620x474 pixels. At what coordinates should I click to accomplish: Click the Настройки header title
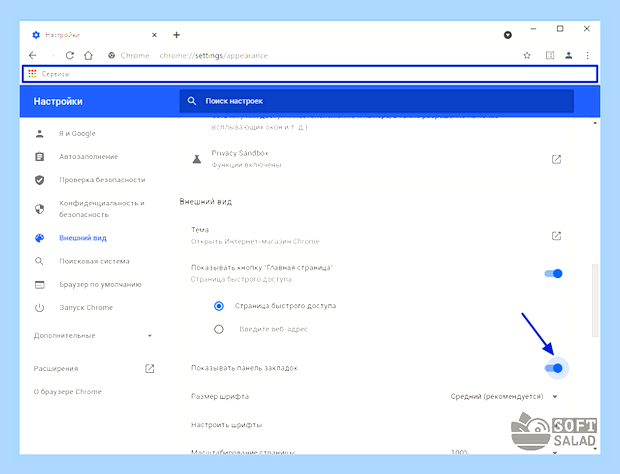pos(58,102)
